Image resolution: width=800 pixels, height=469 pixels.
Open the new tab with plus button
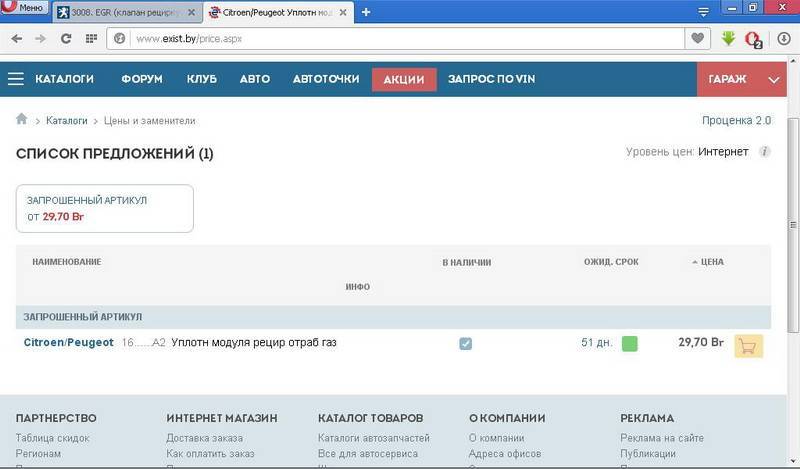coord(366,12)
